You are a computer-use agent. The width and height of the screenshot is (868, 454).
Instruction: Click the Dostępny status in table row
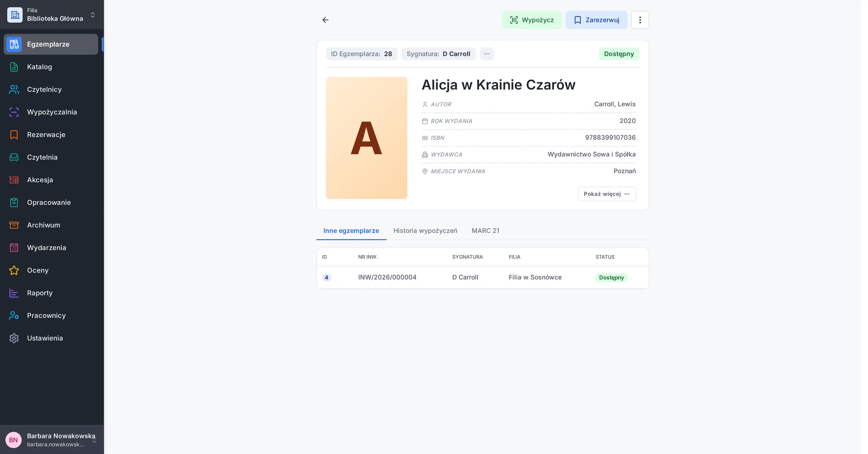click(x=611, y=277)
